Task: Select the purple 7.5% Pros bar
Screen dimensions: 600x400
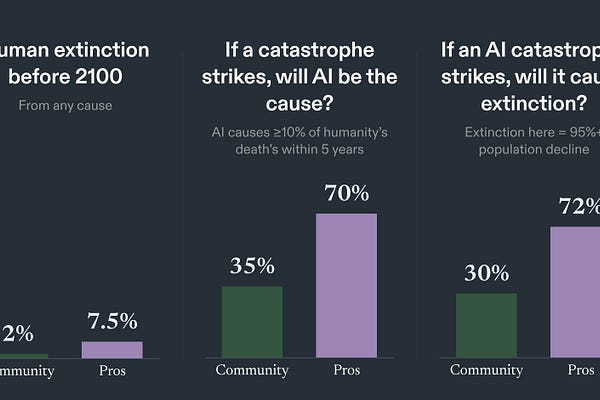Action: [112, 350]
